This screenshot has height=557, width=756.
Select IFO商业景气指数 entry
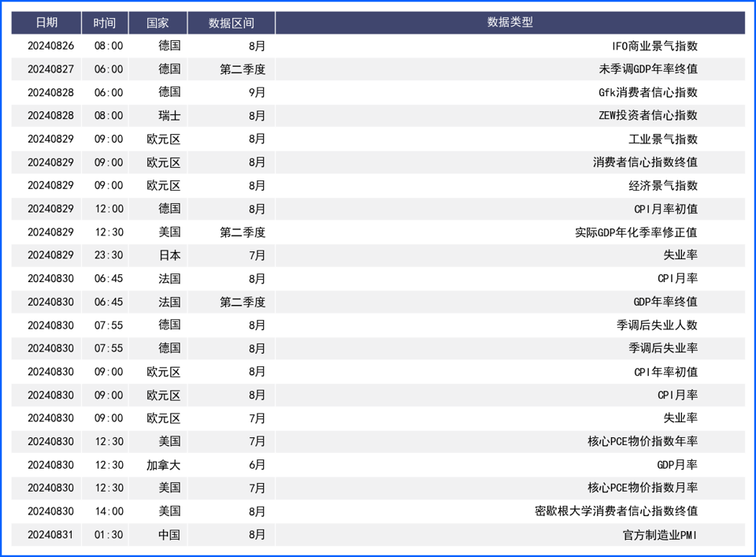654,46
